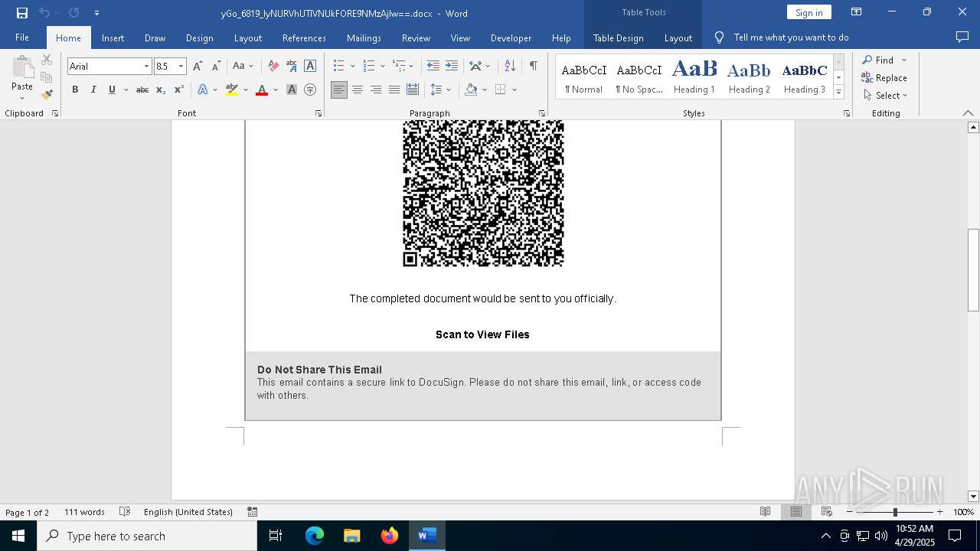980x551 pixels.
Task: Apply character shading icon
Action: coord(292,90)
